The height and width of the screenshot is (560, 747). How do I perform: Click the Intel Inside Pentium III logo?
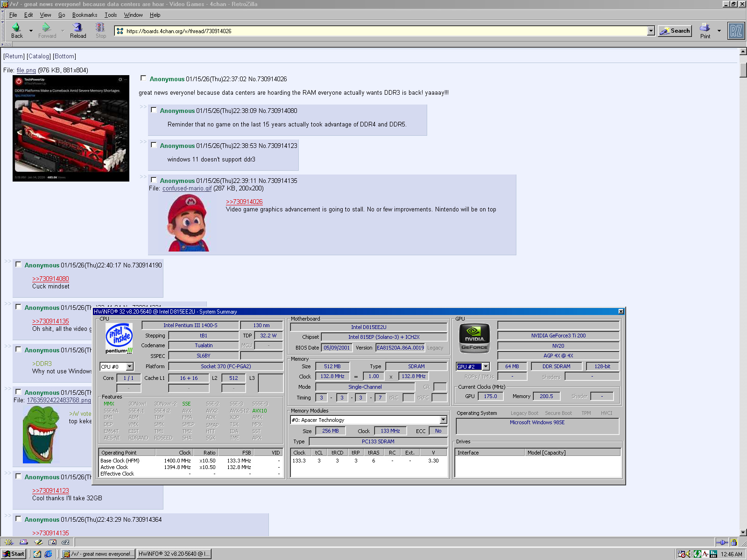pyautogui.click(x=119, y=338)
